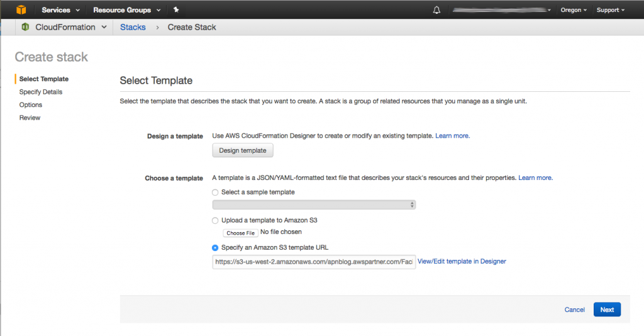644x336 pixels.
Task: Open the sample template select box
Action: (x=314, y=204)
